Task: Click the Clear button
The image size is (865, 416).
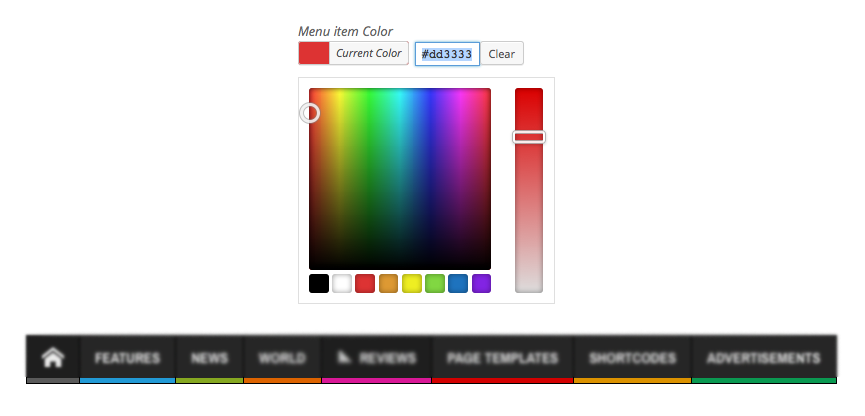Action: 502,54
